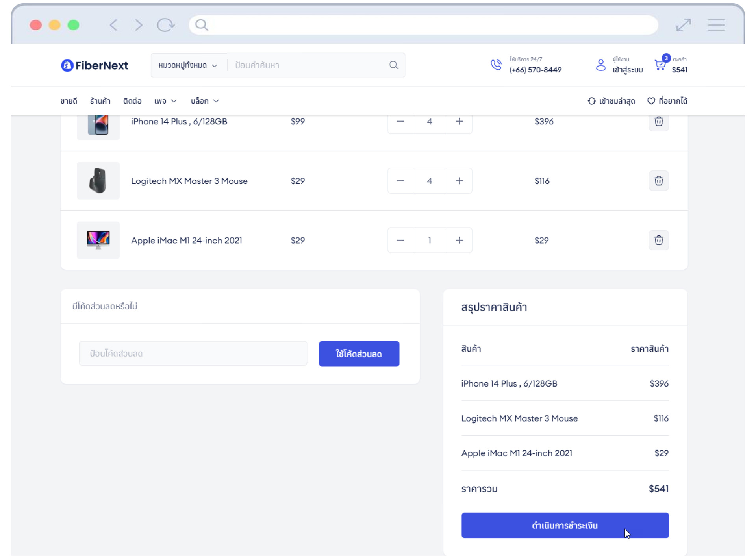
Task: Click the ดำเนินการชำระเงิน checkout button
Action: click(x=565, y=525)
